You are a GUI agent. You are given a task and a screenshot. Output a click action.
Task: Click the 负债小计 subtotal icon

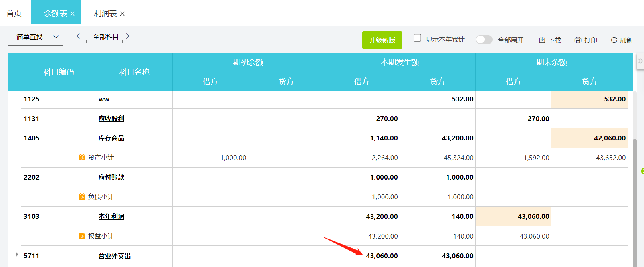(x=82, y=197)
